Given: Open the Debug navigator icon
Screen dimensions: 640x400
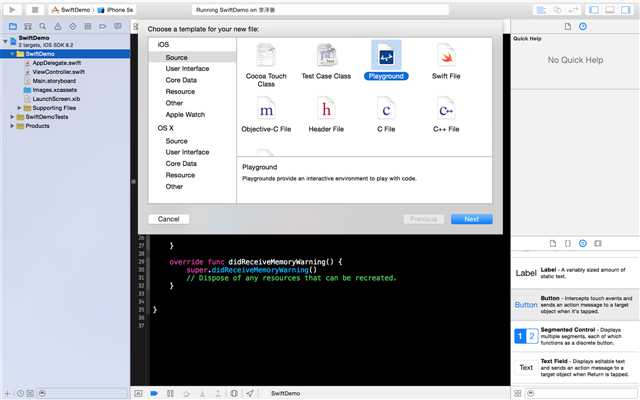Looking at the screenshot, I should click(x=88, y=27).
